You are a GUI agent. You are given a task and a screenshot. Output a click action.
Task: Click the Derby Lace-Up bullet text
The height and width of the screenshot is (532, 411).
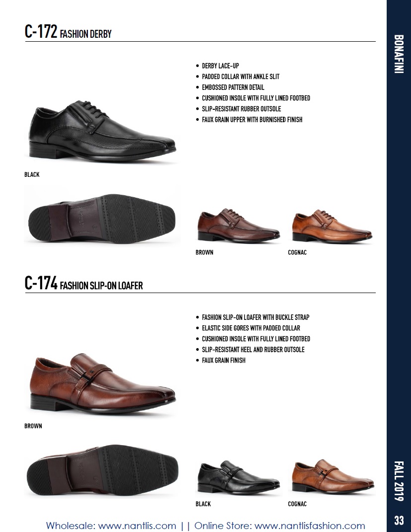(220, 66)
